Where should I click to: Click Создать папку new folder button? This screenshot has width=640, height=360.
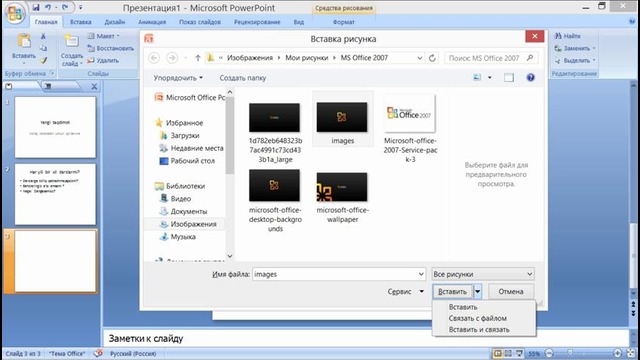point(243,78)
